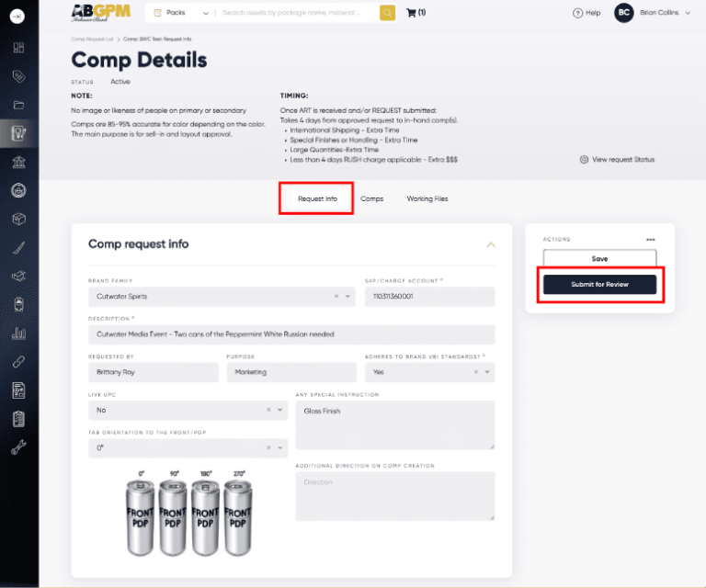Viewport: 706px width, 588px height.
Task: Click View request Status link
Action: click(x=618, y=159)
